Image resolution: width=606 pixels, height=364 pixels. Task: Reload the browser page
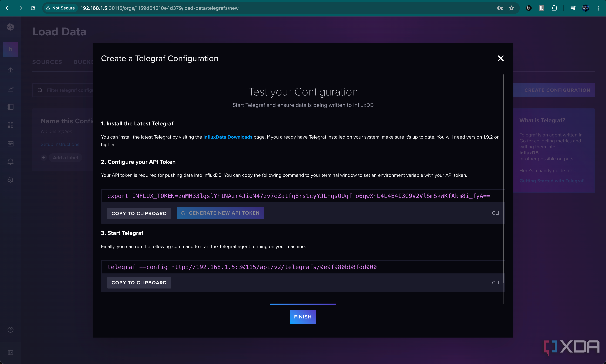click(33, 8)
